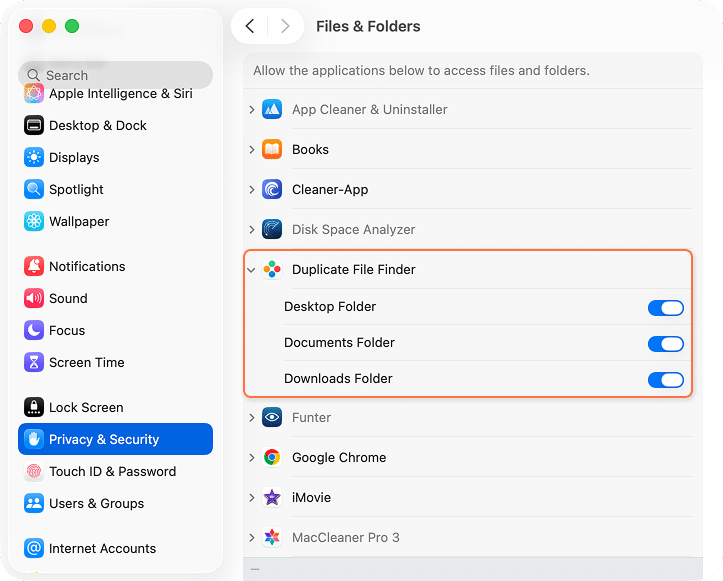Click the Disk Space Analyzer icon
Screen dimensions: 723x581
pyautogui.click(x=272, y=230)
